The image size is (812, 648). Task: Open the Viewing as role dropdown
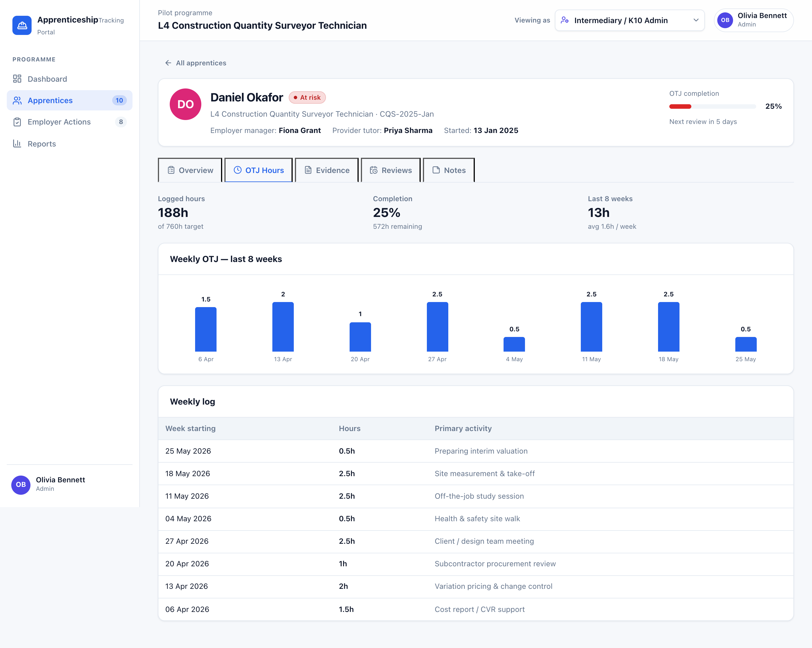629,20
